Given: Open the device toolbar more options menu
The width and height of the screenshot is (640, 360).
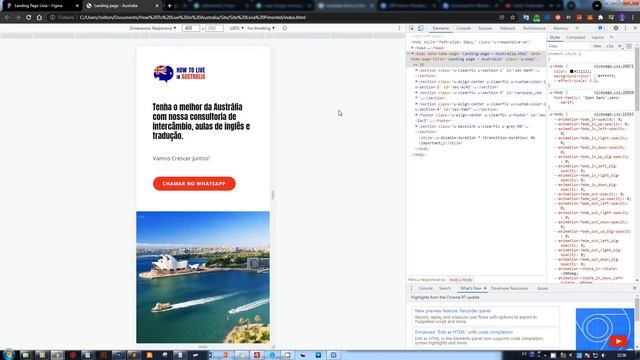Looking at the screenshot, I should point(399,28).
